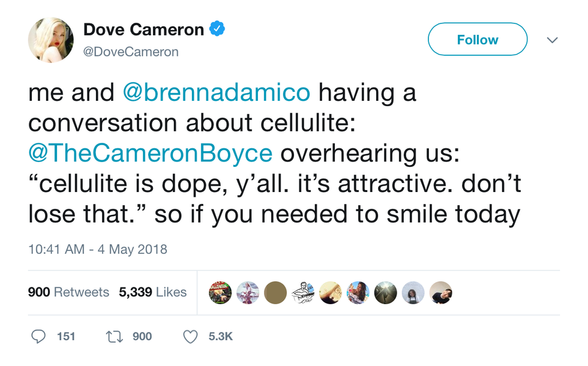Like the tweet with the heart icon
Screen dimensions: 588x366
[x=190, y=337]
